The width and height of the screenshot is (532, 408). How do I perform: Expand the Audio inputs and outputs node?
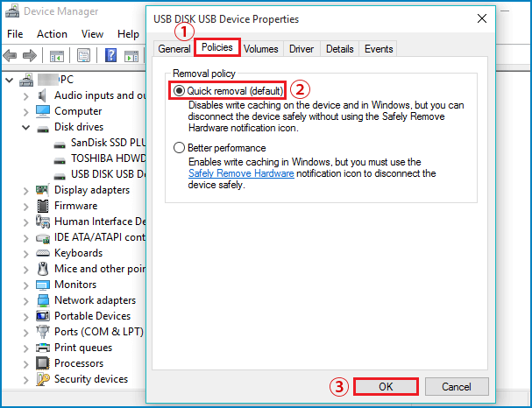pyautogui.click(x=26, y=96)
